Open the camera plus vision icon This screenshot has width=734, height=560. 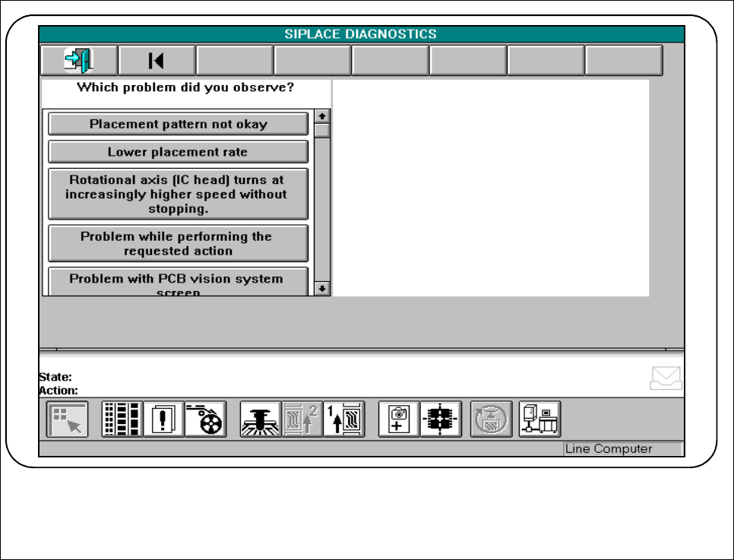pos(399,419)
